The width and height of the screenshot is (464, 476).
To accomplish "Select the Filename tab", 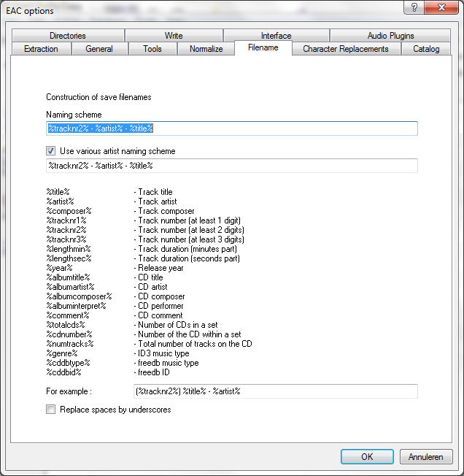I will [263, 48].
